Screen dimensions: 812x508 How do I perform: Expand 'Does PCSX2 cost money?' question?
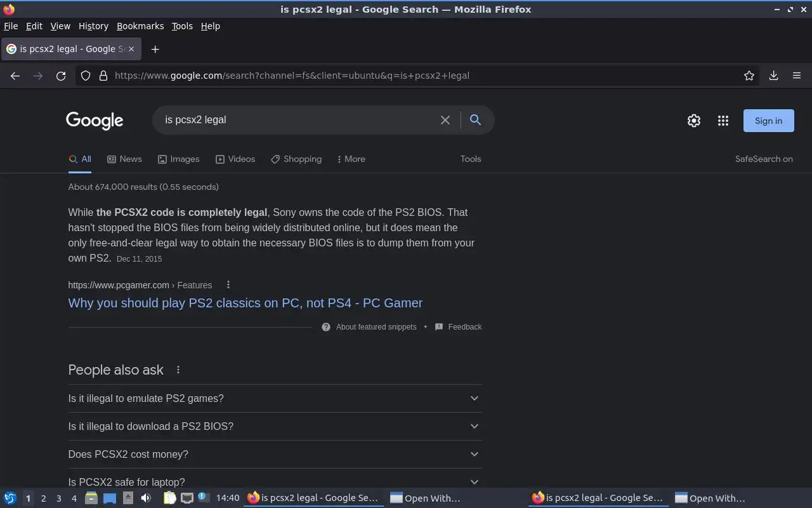275,454
